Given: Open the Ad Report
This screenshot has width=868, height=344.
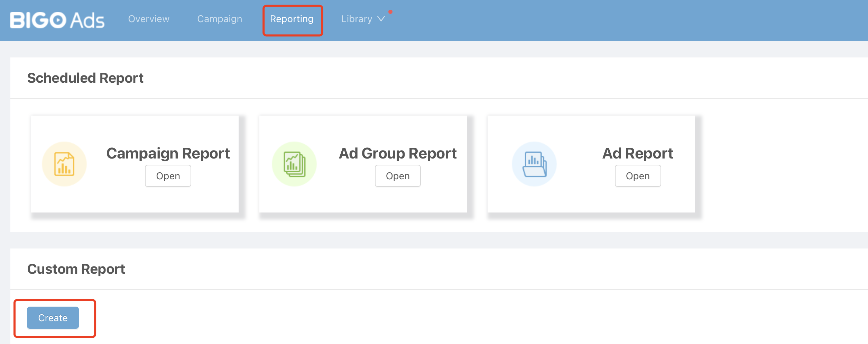Looking at the screenshot, I should tap(638, 176).
